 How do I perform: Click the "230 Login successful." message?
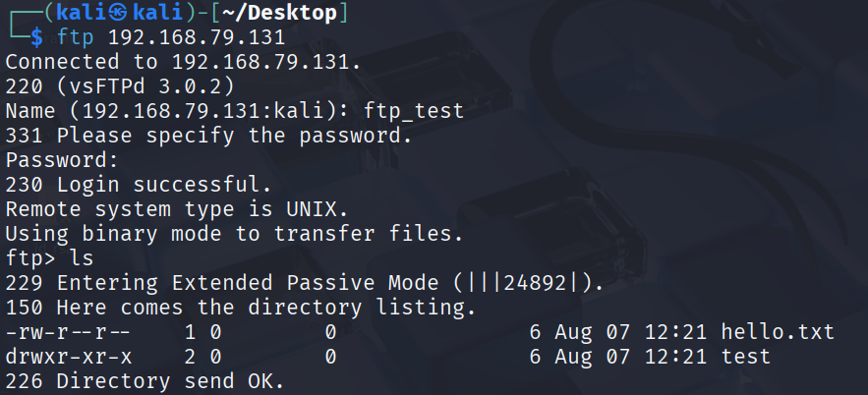click(138, 184)
